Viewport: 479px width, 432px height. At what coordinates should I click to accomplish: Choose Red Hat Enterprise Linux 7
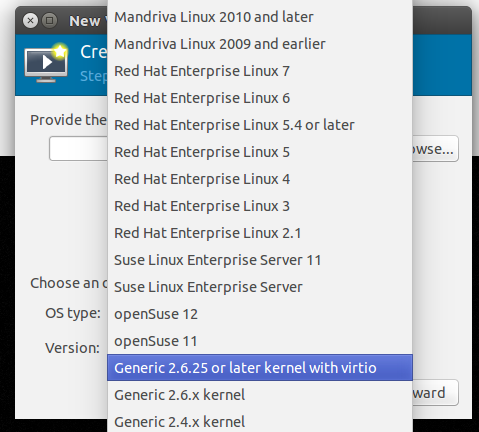coord(260,71)
